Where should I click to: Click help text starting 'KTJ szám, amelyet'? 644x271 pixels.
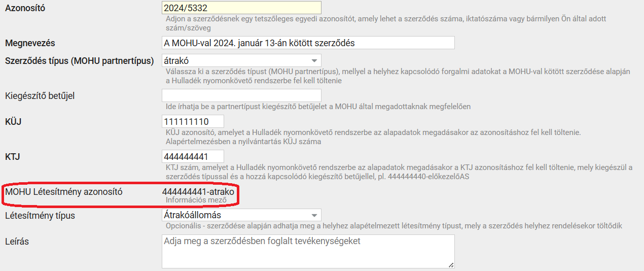399,172
